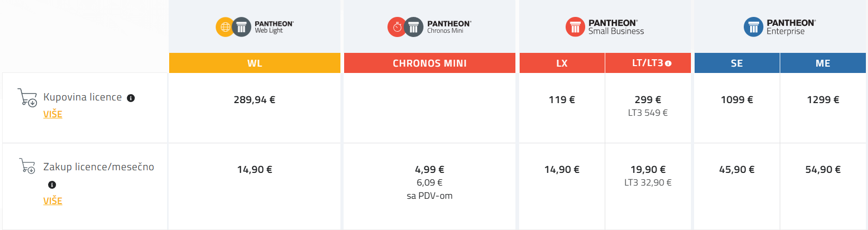The height and width of the screenshot is (230, 868).
Task: Open VIŠE link under Kupovina licence
Action: 53,114
